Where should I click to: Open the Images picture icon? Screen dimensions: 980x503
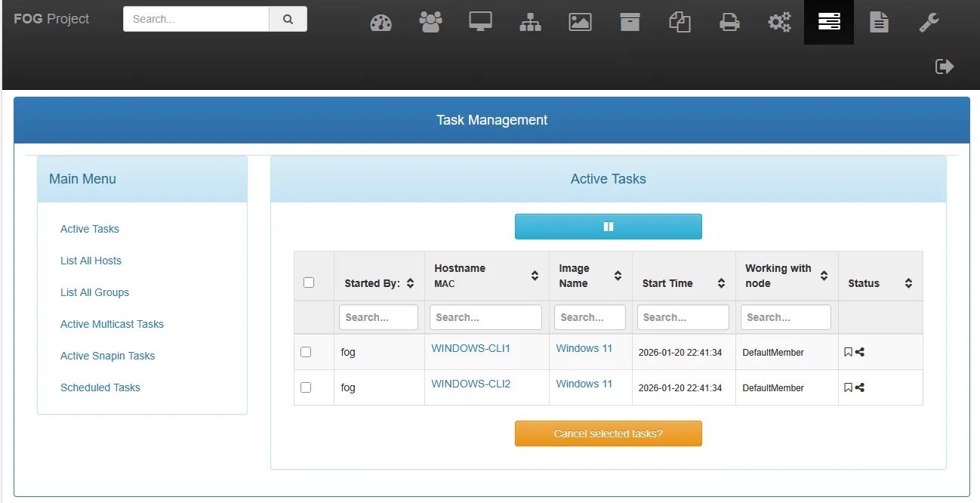[580, 23]
